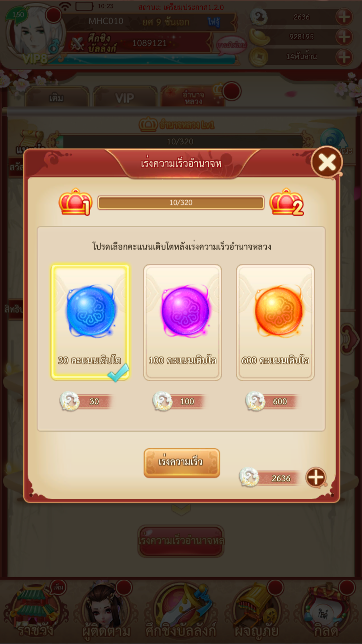The image size is (362, 644).
Task: Select the orange 600-point growth orb card
Action: pos(275,322)
